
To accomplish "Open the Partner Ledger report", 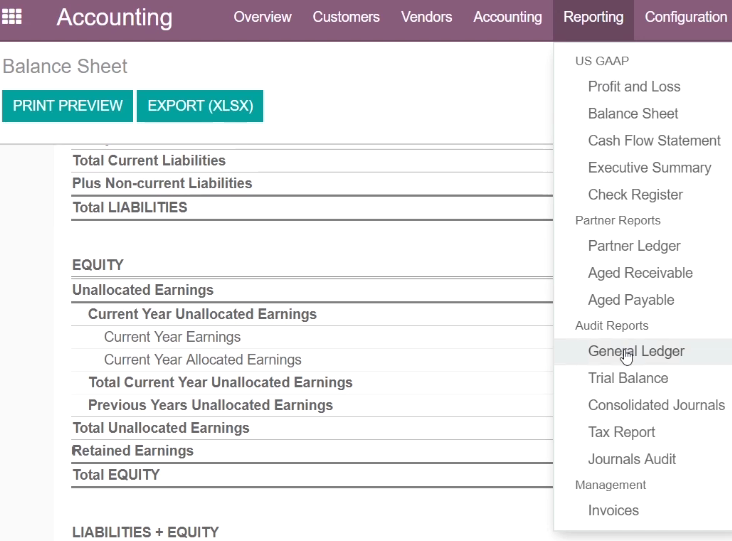I will (634, 246).
